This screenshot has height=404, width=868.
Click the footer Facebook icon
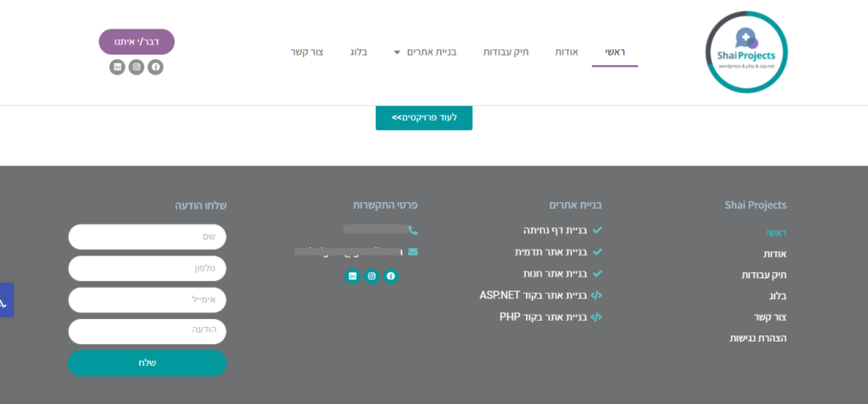[391, 277]
